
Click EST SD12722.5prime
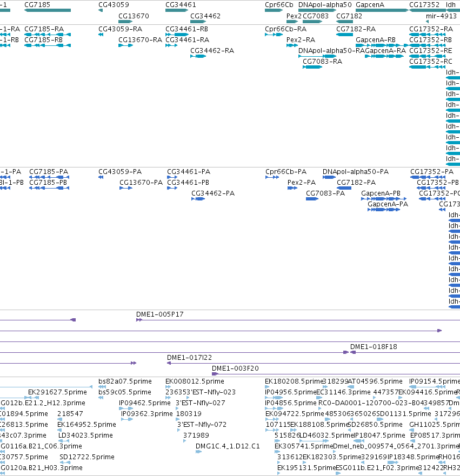(x=87, y=457)
